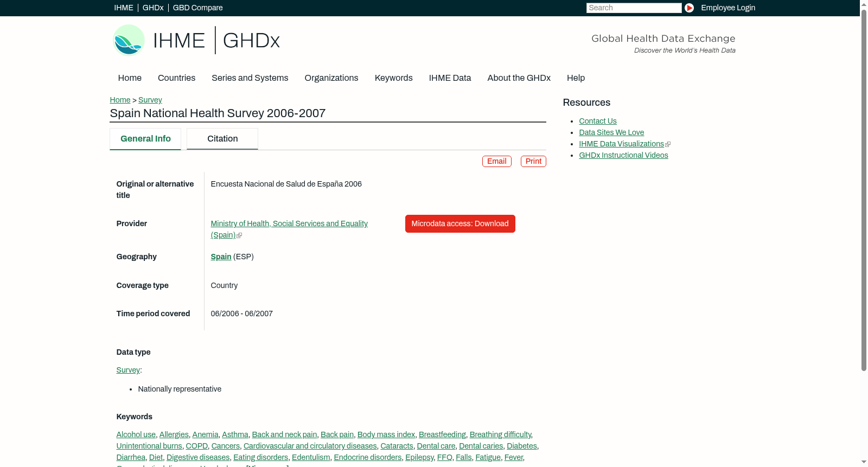Open Digestive diseases keyword

coord(198,457)
